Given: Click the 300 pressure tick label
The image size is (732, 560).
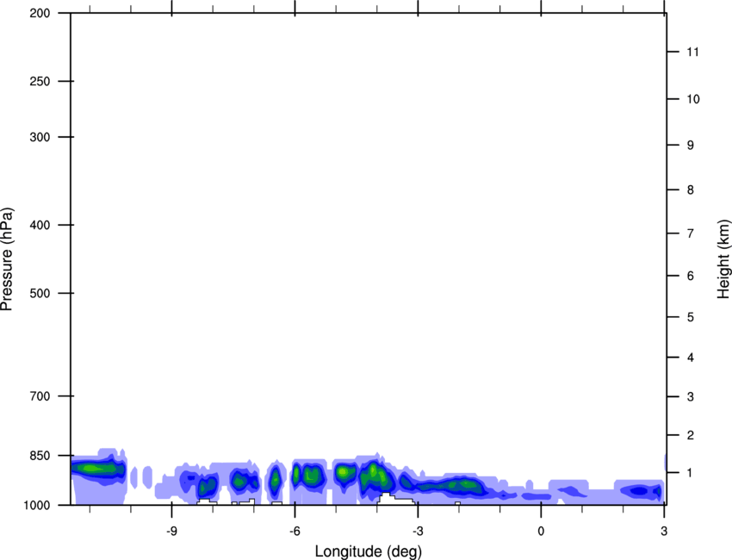Looking at the screenshot, I should (40, 137).
